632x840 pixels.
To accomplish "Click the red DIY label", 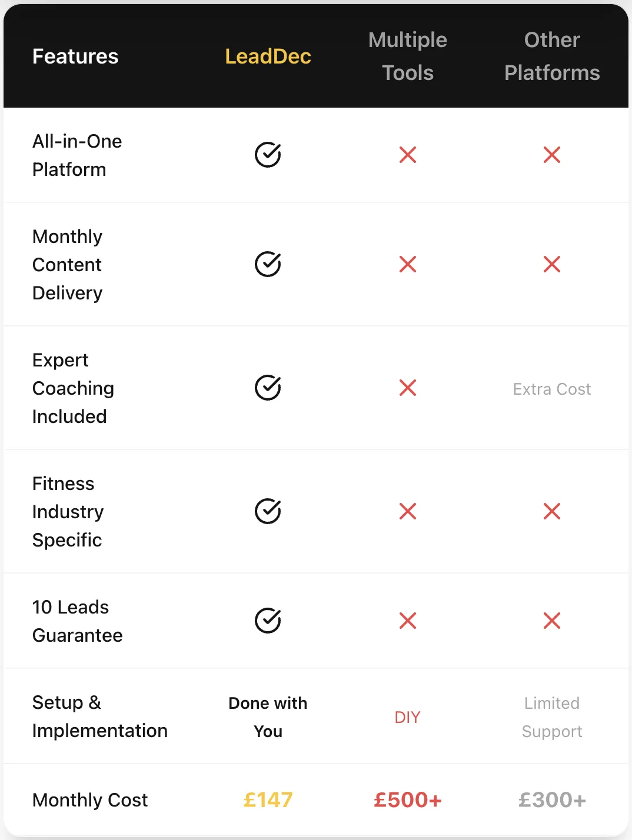I will click(x=407, y=717).
